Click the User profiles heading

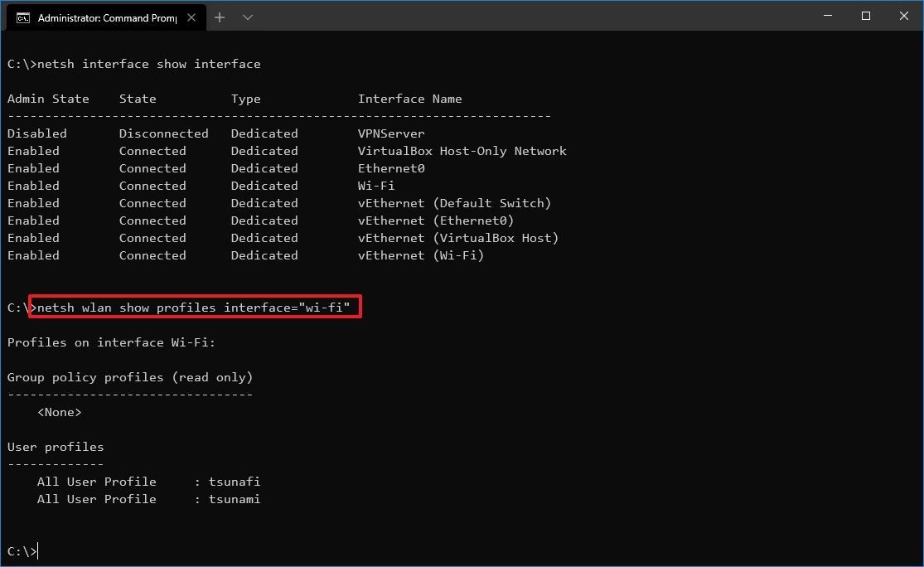tap(55, 446)
